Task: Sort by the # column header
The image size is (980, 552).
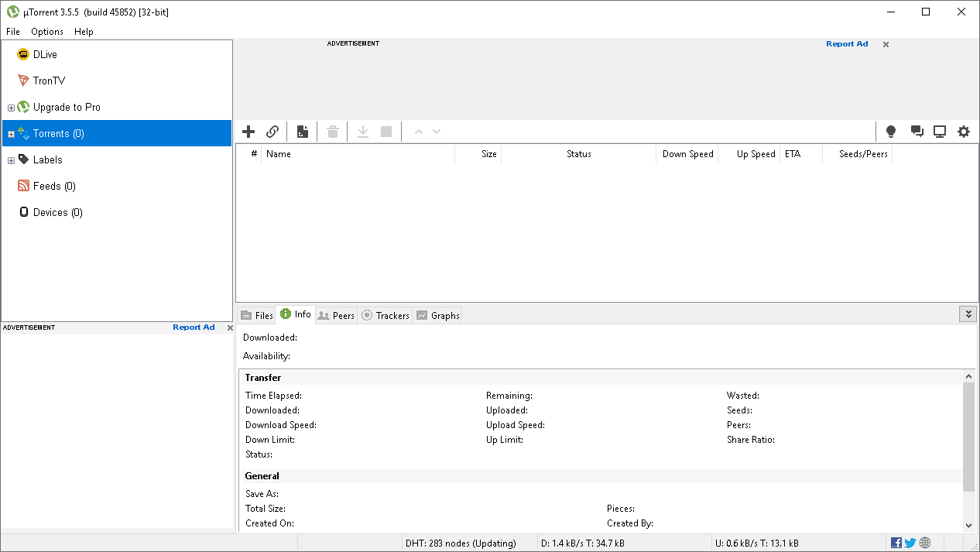Action: [249, 154]
